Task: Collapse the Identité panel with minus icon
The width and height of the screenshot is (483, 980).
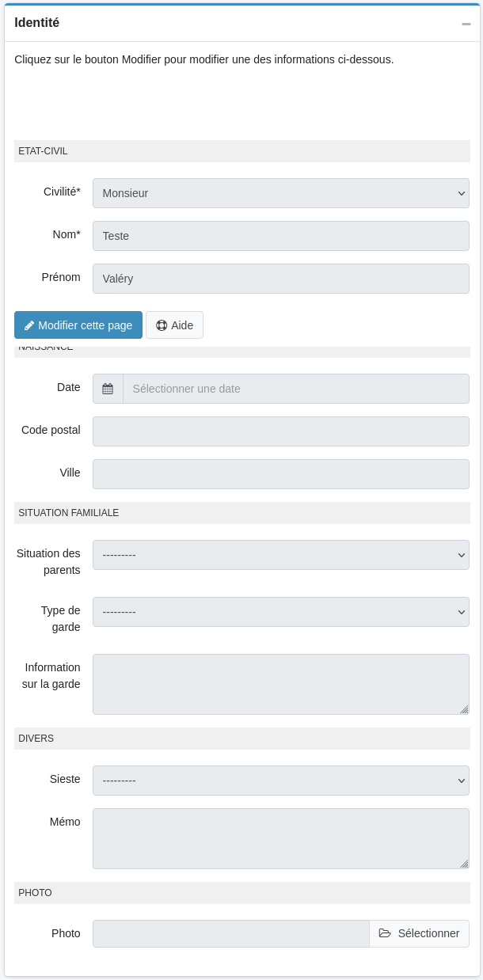Action: pos(466,24)
